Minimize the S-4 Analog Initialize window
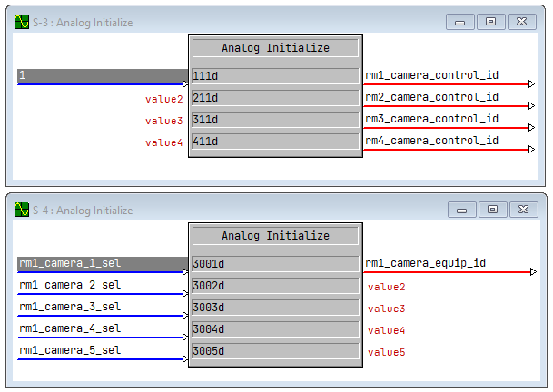This screenshot has height=392, width=553. (461, 209)
